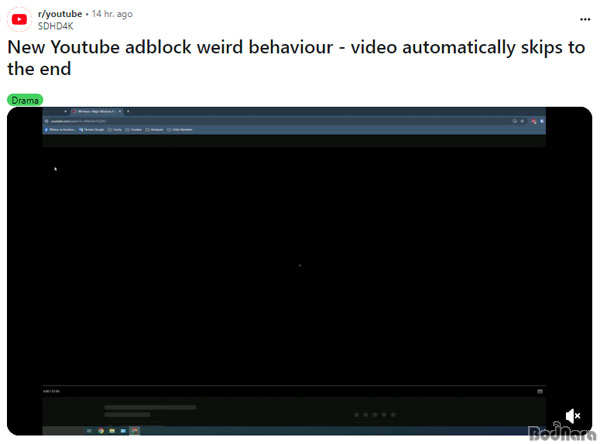This screenshot has height=444, width=600.
Task: Open the r/youtube subreddit link
Action: (60, 14)
